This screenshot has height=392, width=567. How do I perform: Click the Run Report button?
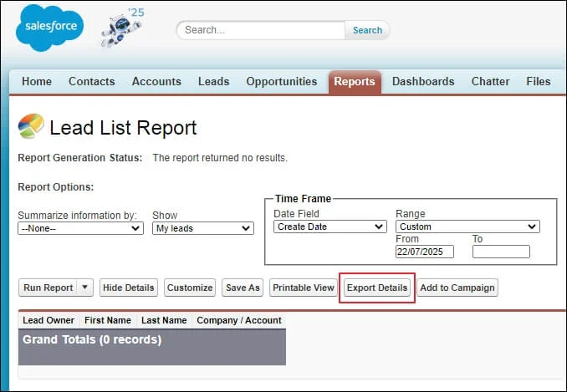49,288
